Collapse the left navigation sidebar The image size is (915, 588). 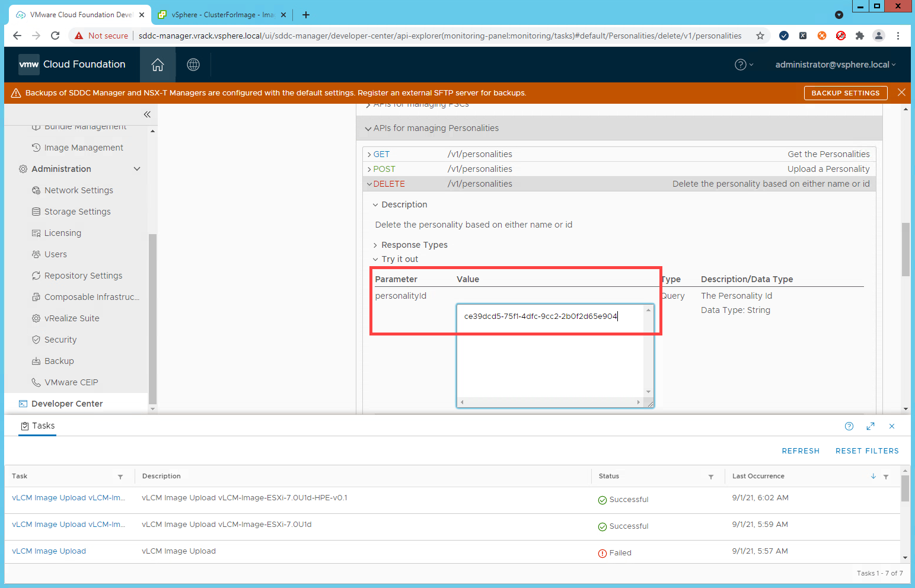click(147, 114)
